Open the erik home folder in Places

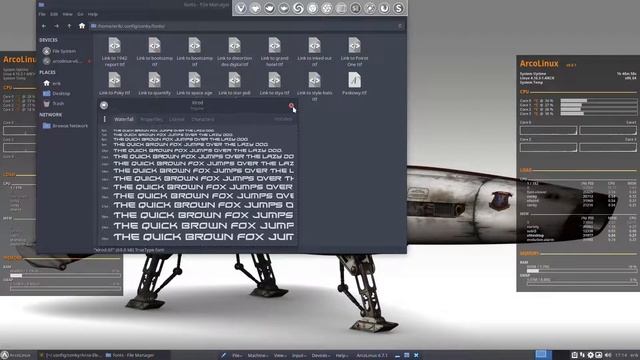(x=52, y=83)
